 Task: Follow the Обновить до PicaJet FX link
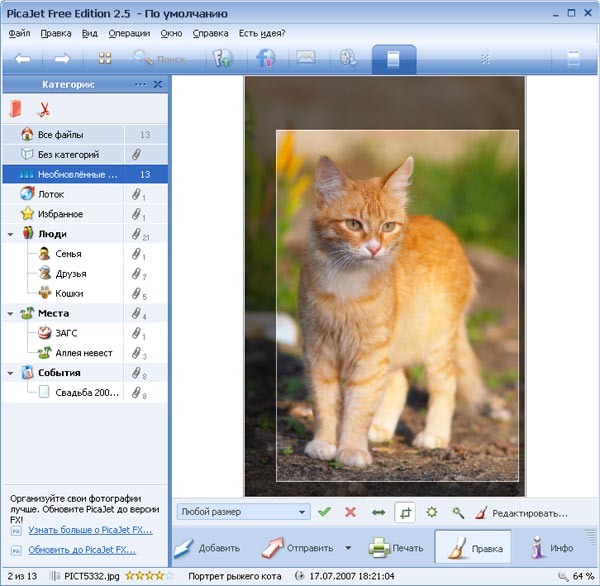(x=82, y=550)
